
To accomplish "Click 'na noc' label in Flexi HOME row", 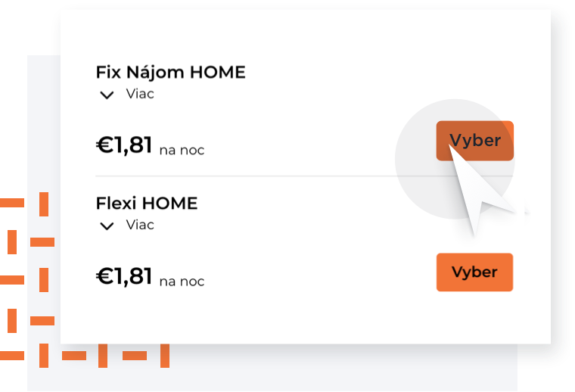I will click(x=182, y=282).
